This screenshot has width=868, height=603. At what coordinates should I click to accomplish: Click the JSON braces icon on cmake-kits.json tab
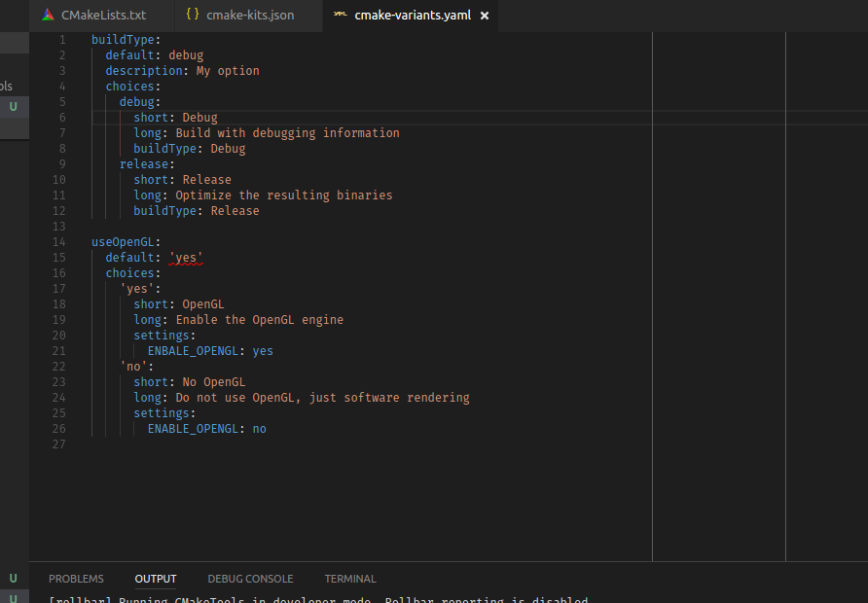pyautogui.click(x=191, y=15)
